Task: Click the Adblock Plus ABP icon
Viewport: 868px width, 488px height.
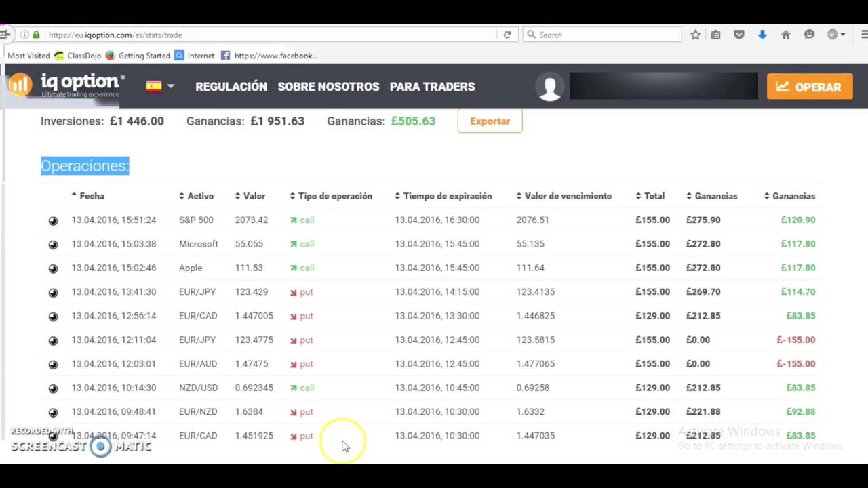Action: 833,35
